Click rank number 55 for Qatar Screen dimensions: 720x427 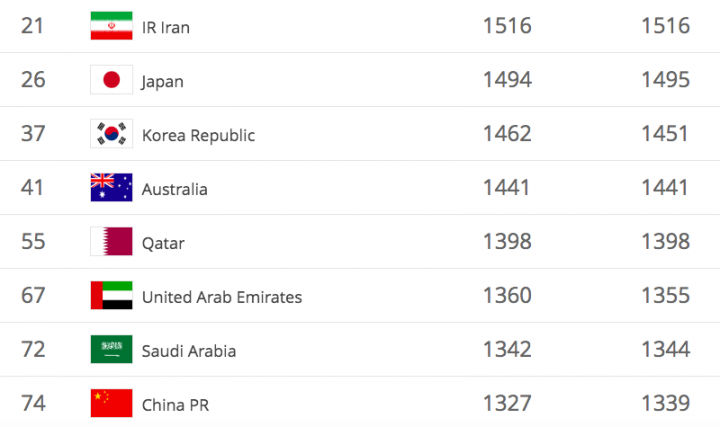tap(33, 242)
